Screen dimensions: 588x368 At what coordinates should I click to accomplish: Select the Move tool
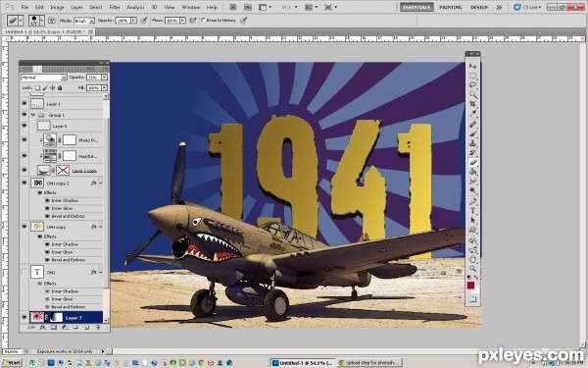(473, 66)
